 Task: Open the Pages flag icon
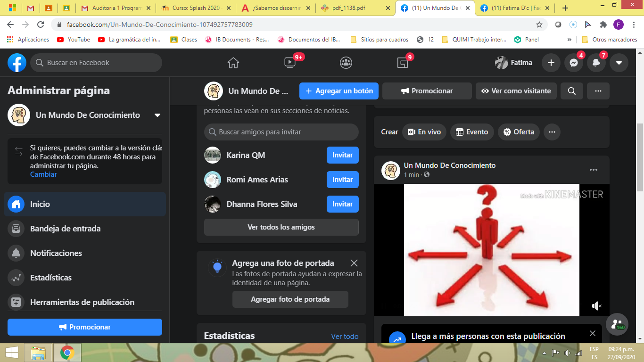[x=403, y=63]
